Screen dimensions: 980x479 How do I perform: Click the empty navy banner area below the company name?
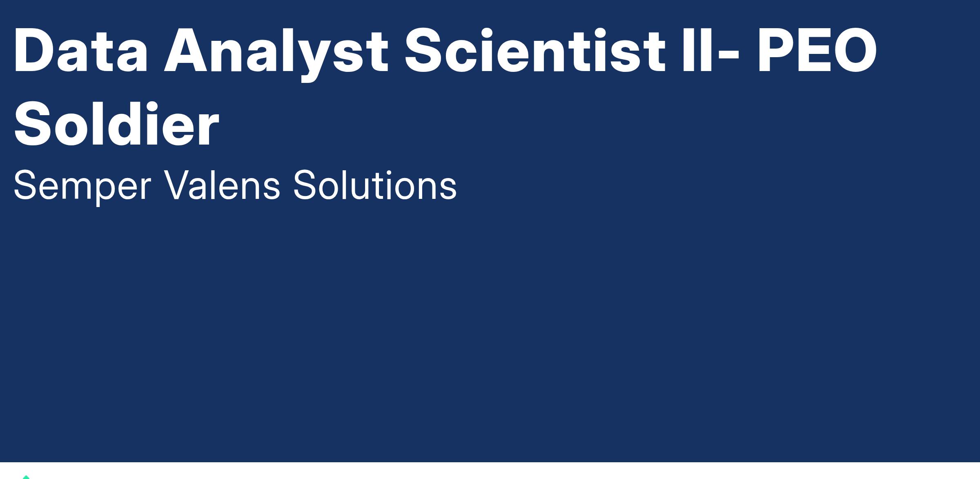coord(490,327)
